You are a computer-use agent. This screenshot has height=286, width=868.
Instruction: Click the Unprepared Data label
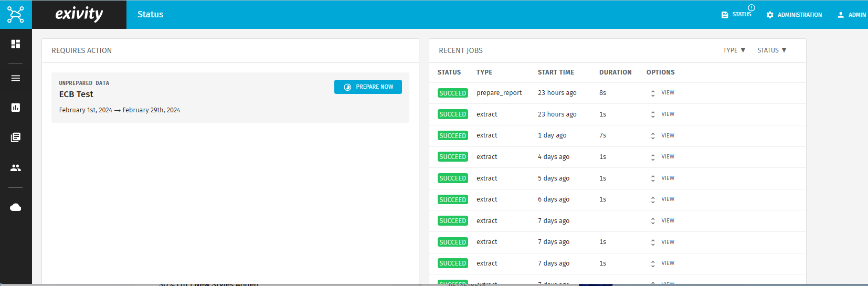(84, 83)
